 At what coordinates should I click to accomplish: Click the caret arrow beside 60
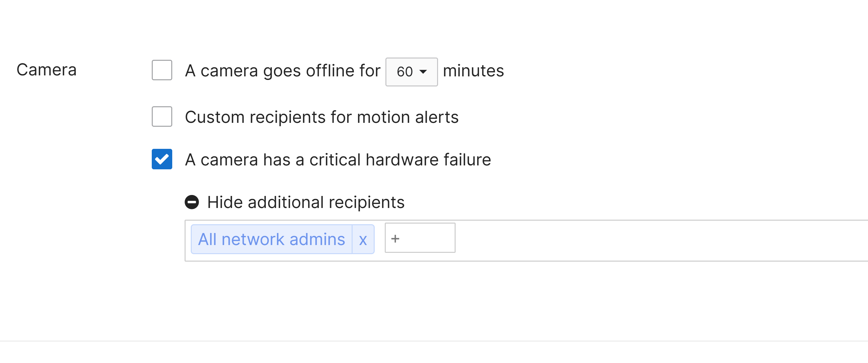coord(423,71)
